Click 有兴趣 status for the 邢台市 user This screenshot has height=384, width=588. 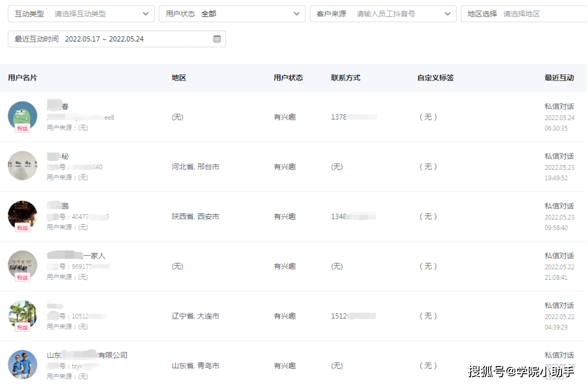pyautogui.click(x=285, y=167)
